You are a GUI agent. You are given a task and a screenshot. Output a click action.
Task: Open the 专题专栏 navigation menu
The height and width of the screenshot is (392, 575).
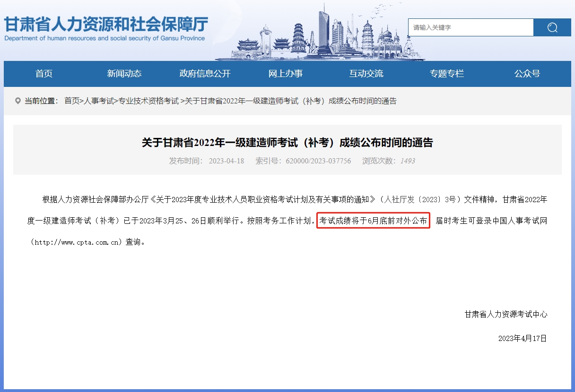point(447,74)
